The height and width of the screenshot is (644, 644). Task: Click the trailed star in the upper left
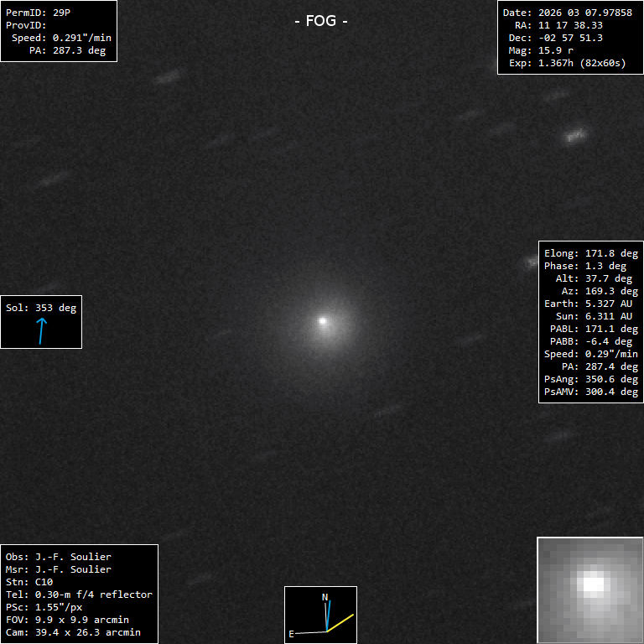168,77
